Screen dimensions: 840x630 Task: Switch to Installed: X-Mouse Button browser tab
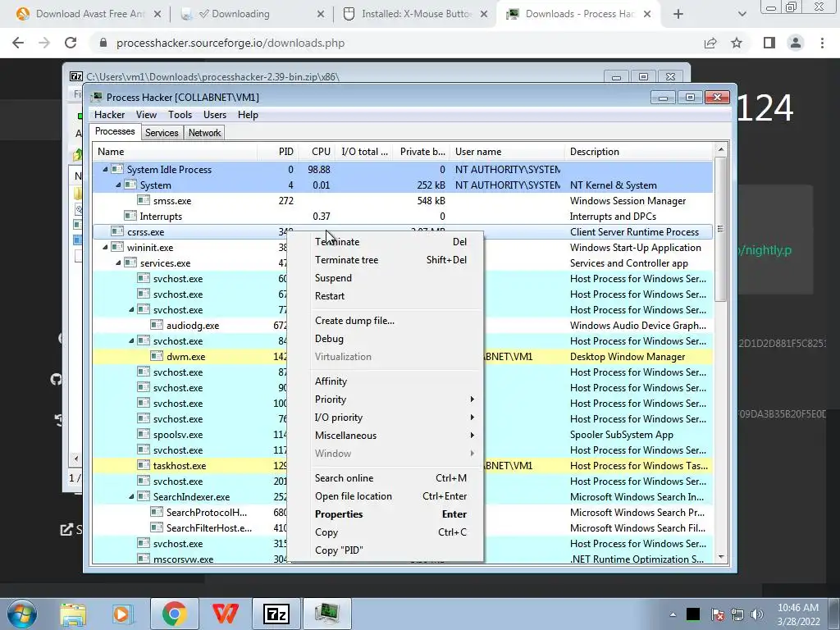415,14
